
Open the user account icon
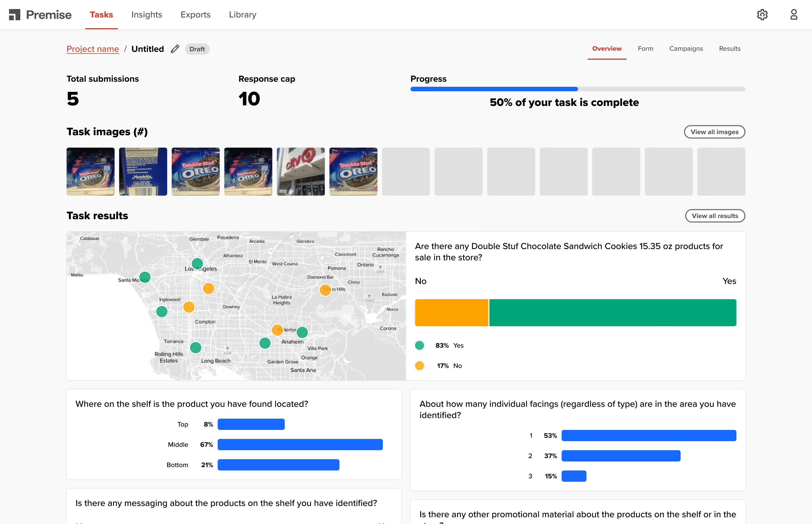point(794,14)
